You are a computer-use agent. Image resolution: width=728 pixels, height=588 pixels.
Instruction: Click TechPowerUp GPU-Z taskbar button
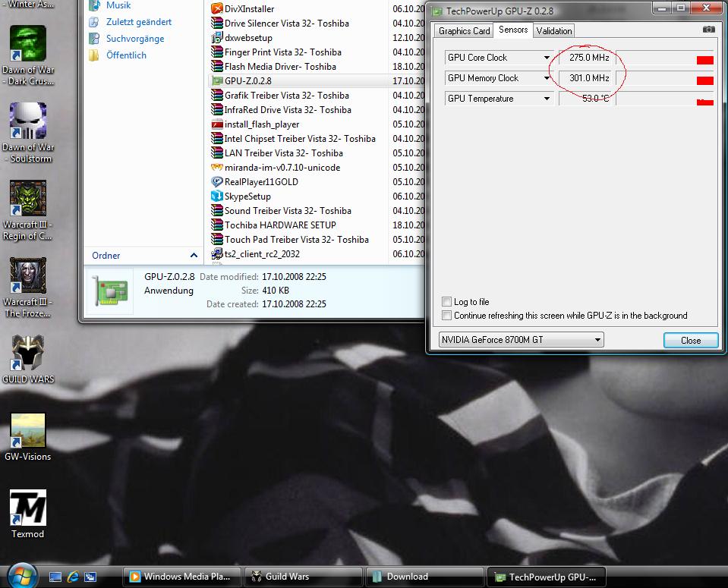[x=546, y=577]
